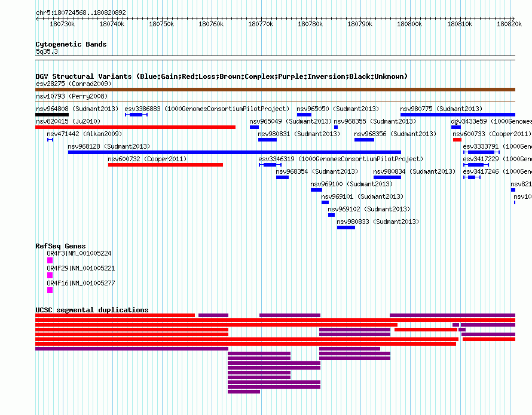Select the nsv471442 (Alkan2009) variant glyph
The height and width of the screenshot is (415, 532).
50,140
